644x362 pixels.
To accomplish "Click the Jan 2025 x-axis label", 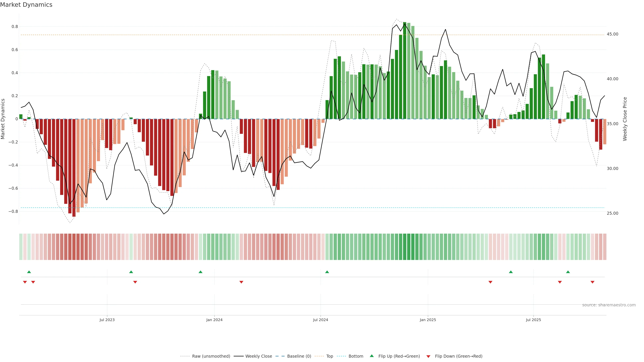I will click(428, 320).
